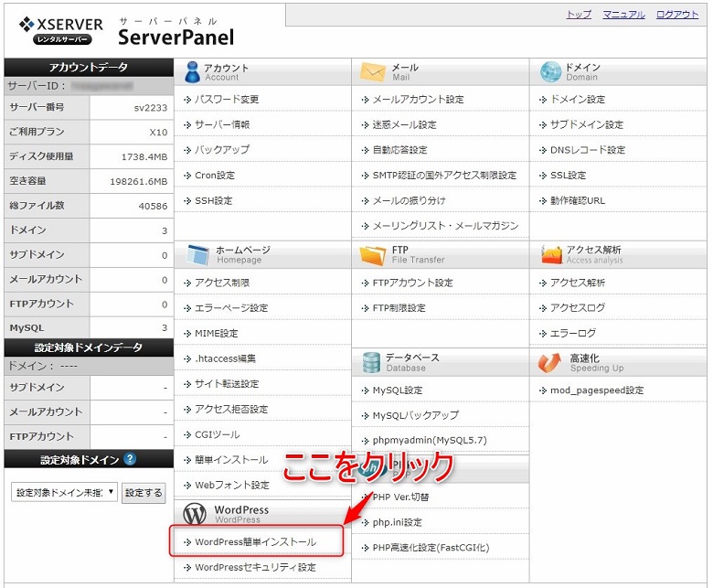Image resolution: width=713 pixels, height=588 pixels.
Task: Open Webフォント設定
Action: pos(232,486)
